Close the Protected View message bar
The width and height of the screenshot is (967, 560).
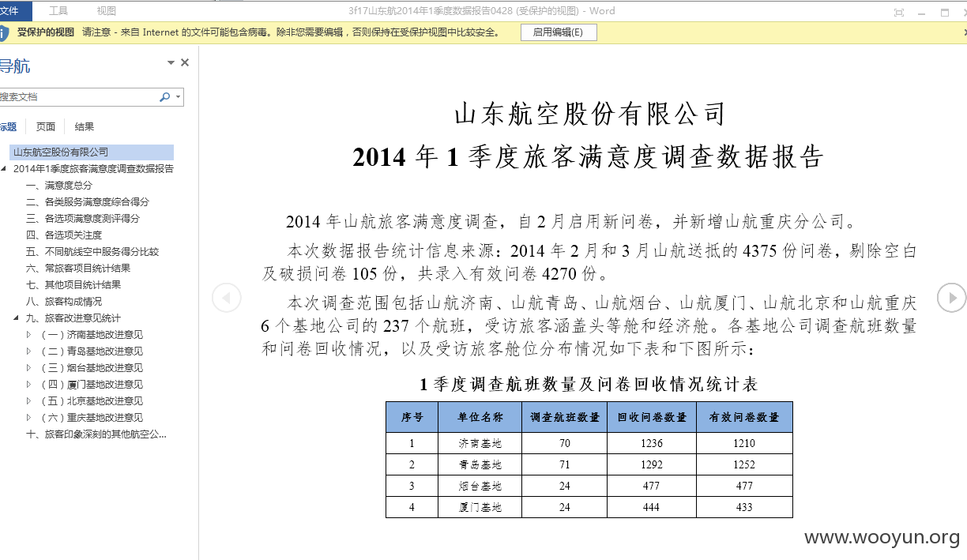(x=964, y=32)
